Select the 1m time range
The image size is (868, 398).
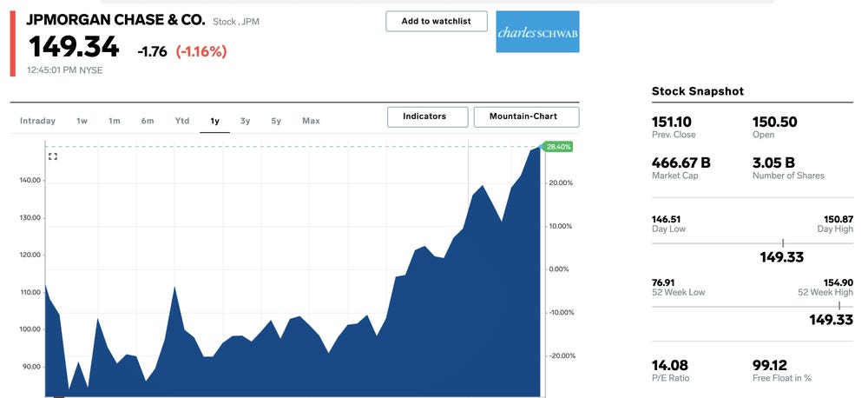[x=114, y=121]
